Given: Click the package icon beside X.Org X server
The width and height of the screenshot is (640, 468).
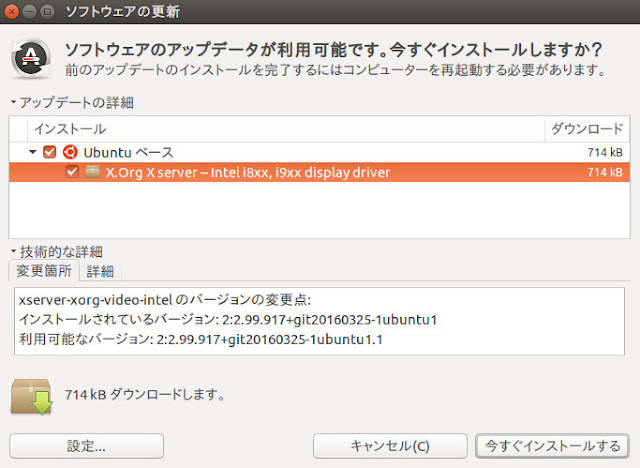Looking at the screenshot, I should point(93,171).
